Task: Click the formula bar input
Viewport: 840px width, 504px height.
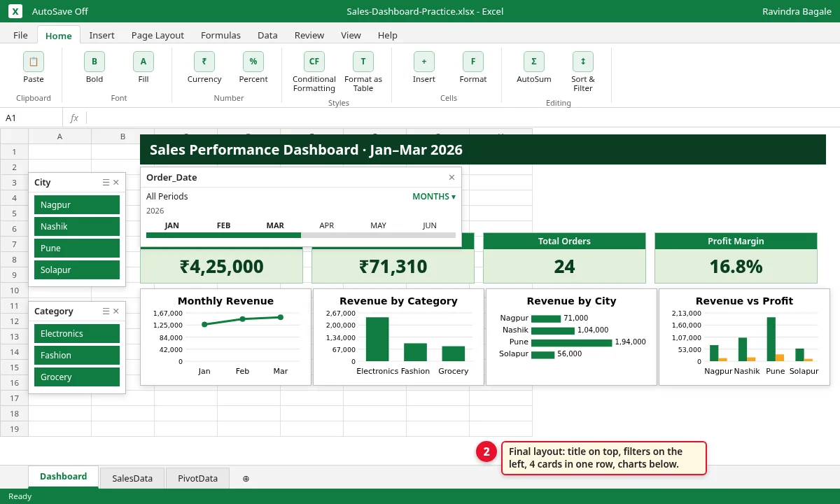Action: pos(462,118)
